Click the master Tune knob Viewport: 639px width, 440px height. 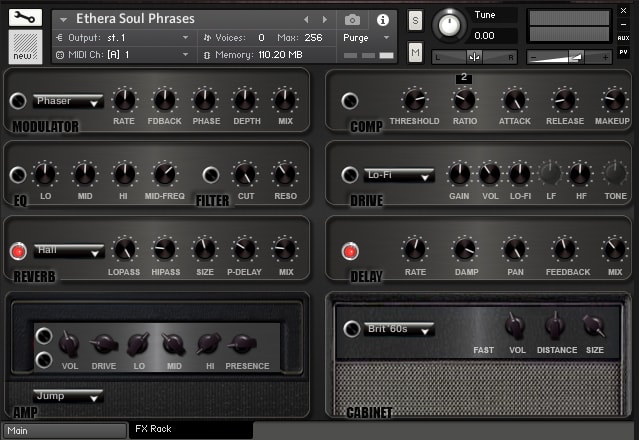[x=449, y=25]
